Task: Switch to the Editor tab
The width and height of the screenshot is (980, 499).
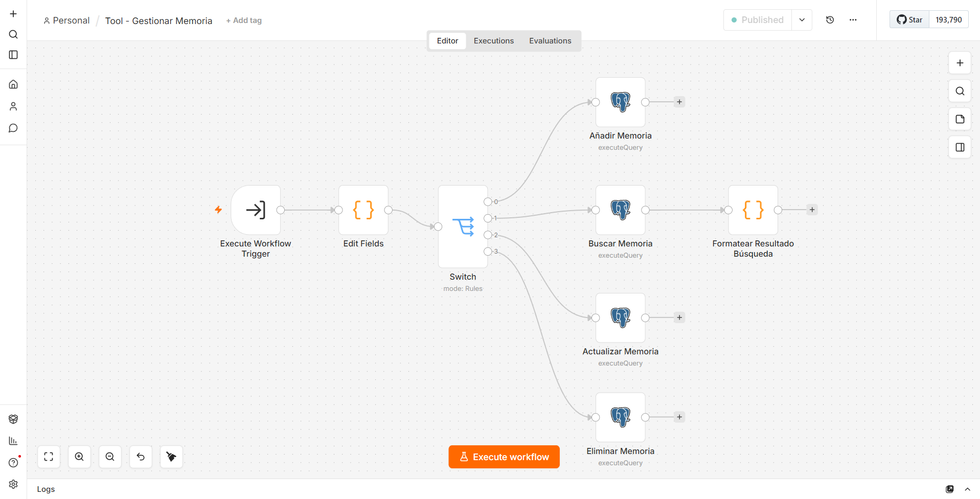Action: [x=447, y=41]
